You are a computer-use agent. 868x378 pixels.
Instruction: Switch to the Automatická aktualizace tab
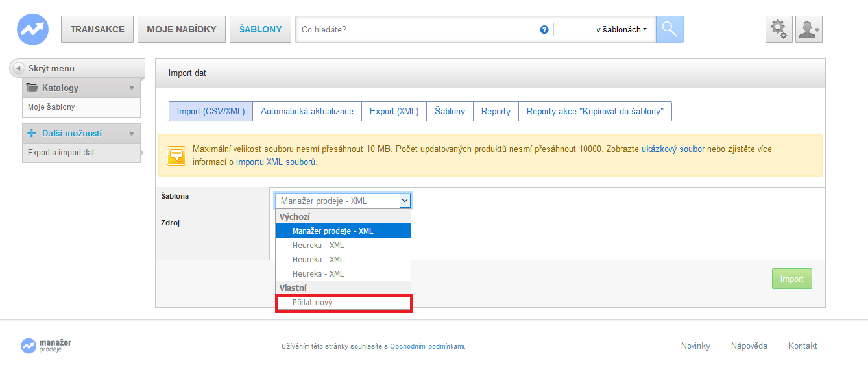tap(307, 111)
